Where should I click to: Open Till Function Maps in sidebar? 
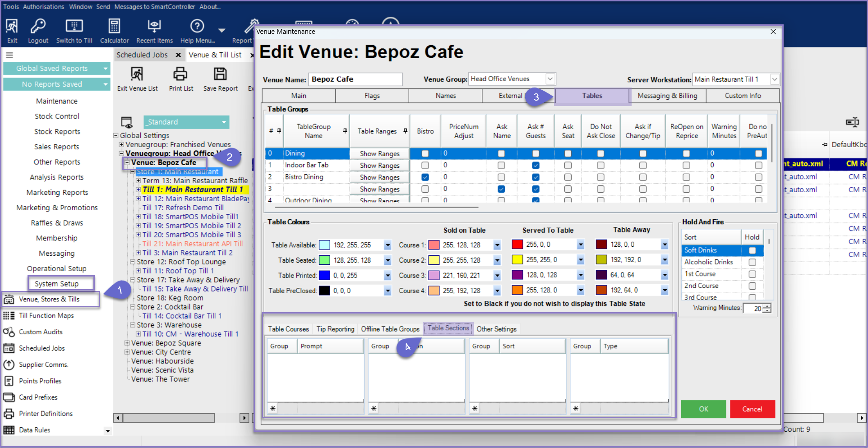(x=46, y=315)
